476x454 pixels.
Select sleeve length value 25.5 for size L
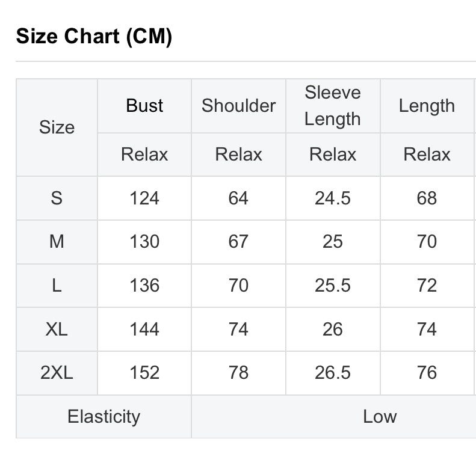(x=332, y=285)
